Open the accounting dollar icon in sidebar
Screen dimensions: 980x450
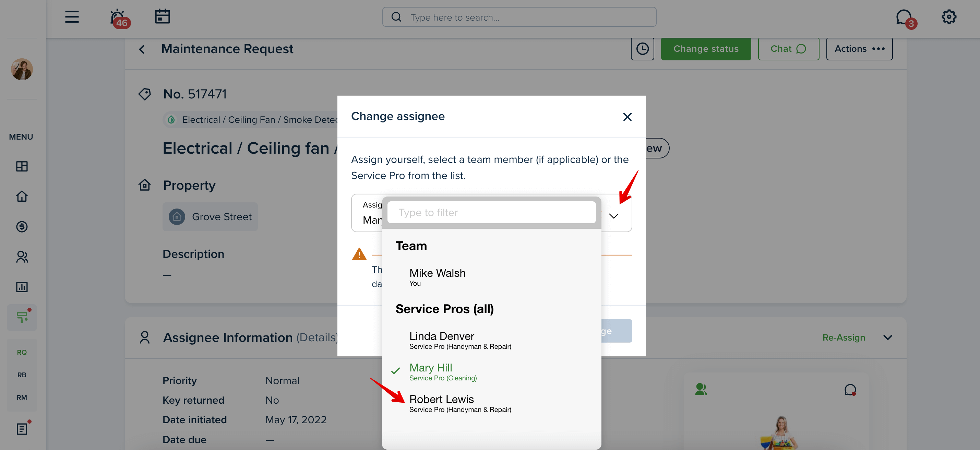[22, 227]
